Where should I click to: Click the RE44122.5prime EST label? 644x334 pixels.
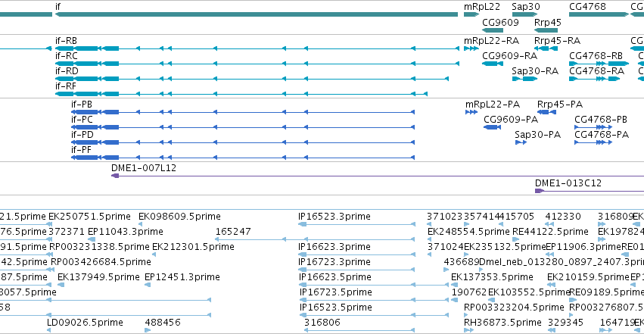550,232
